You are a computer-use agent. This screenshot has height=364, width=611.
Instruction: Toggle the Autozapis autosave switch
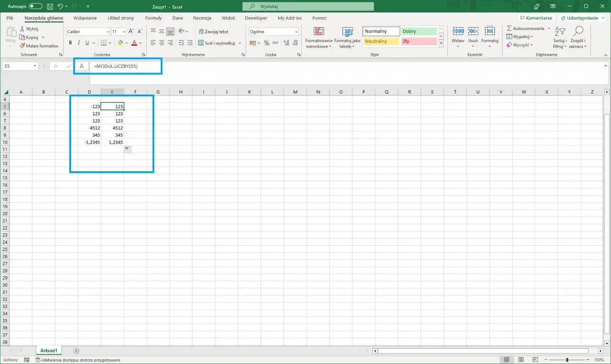pyautogui.click(x=35, y=6)
